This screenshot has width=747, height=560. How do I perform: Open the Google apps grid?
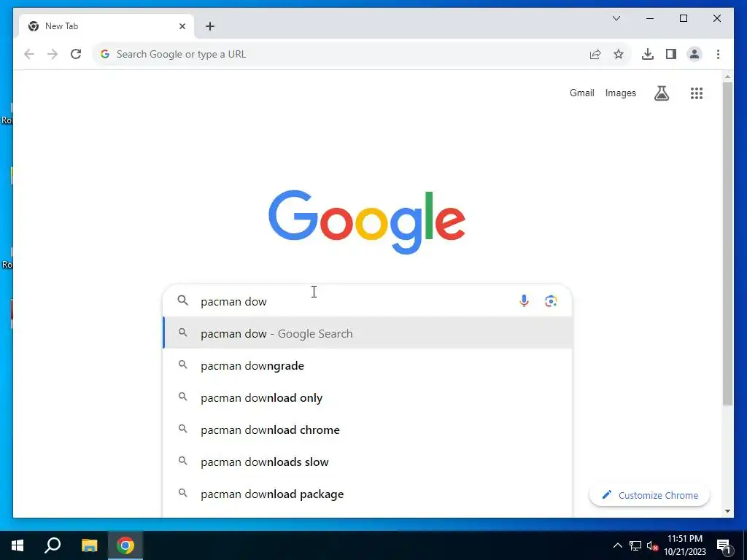[697, 93]
